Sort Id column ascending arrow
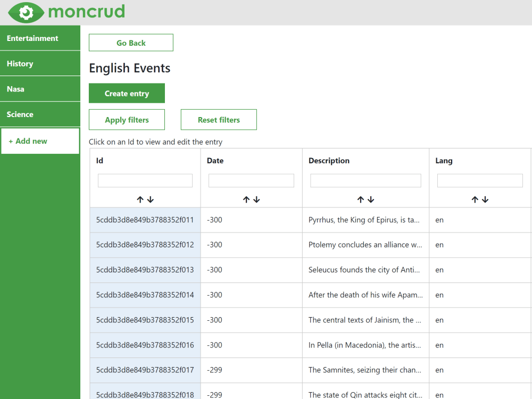 click(140, 199)
